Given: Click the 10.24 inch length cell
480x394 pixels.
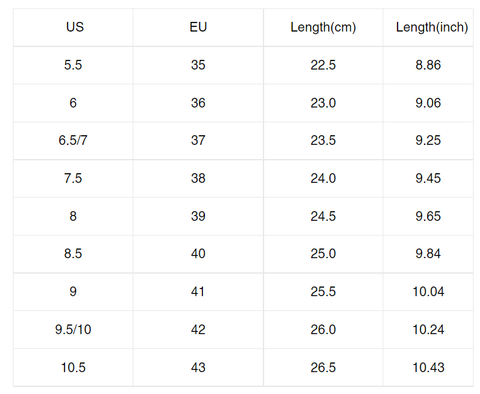Looking at the screenshot, I should (x=428, y=329).
